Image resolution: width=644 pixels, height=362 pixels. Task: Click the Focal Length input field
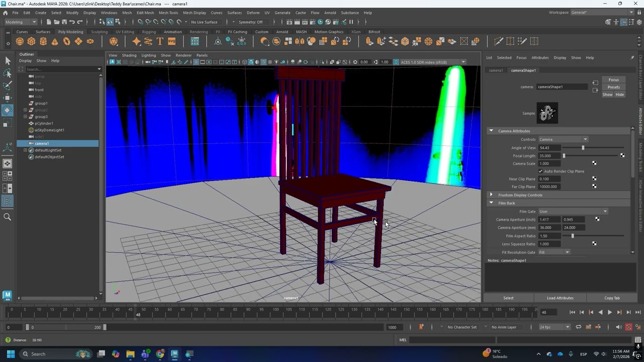pos(549,156)
